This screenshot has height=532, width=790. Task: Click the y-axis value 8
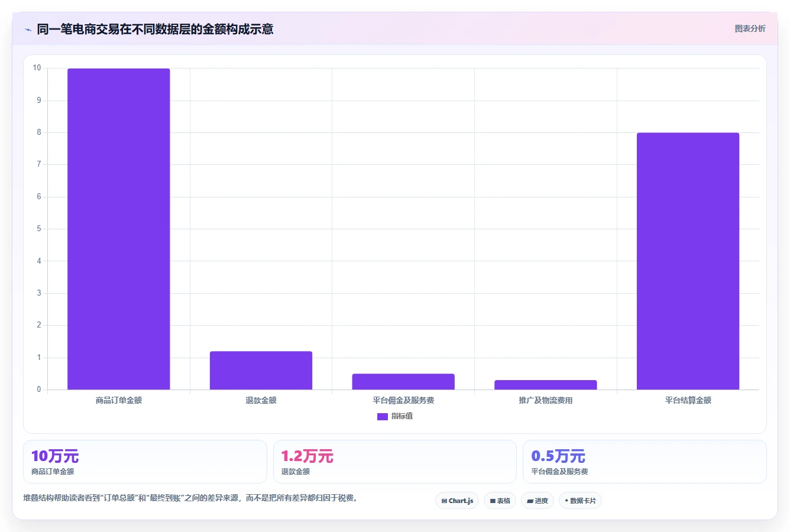coord(39,132)
